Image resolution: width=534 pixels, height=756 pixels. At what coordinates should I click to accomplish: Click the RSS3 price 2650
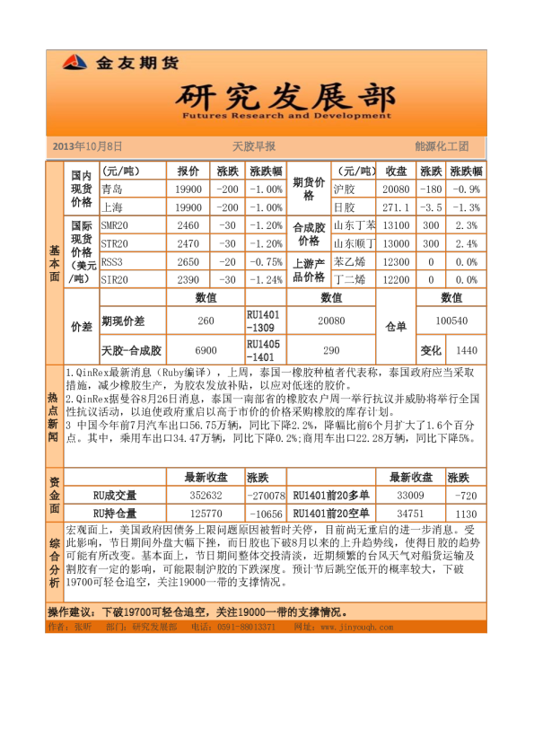coord(188,262)
